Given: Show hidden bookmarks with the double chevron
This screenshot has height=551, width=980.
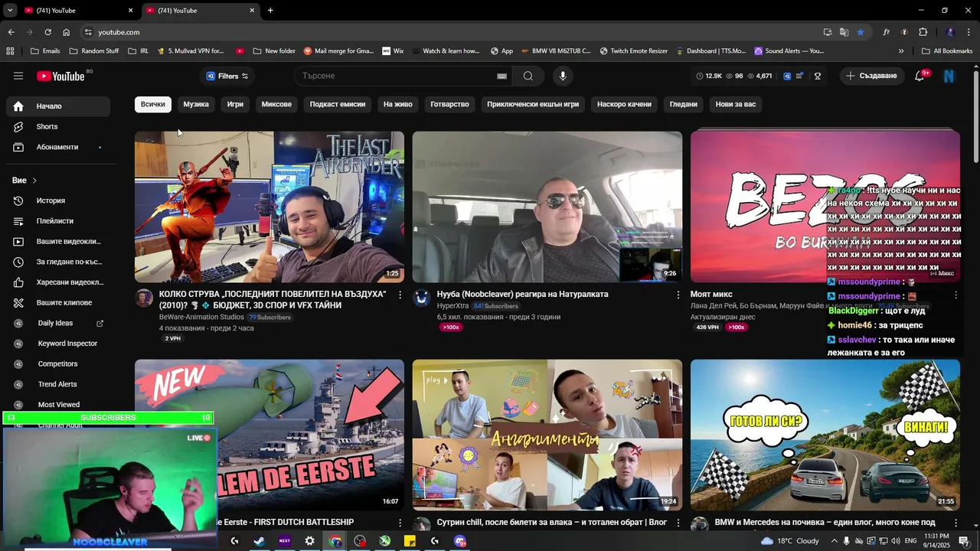Looking at the screenshot, I should (901, 51).
